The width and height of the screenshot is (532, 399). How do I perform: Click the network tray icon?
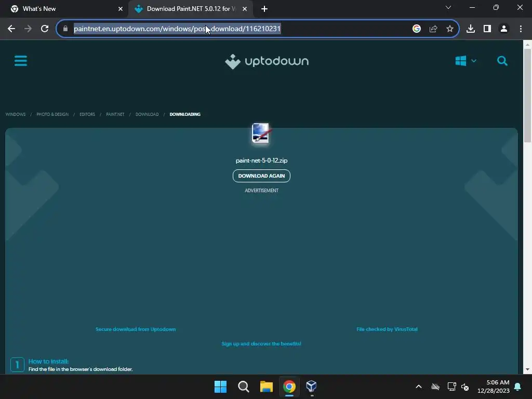[x=451, y=387]
